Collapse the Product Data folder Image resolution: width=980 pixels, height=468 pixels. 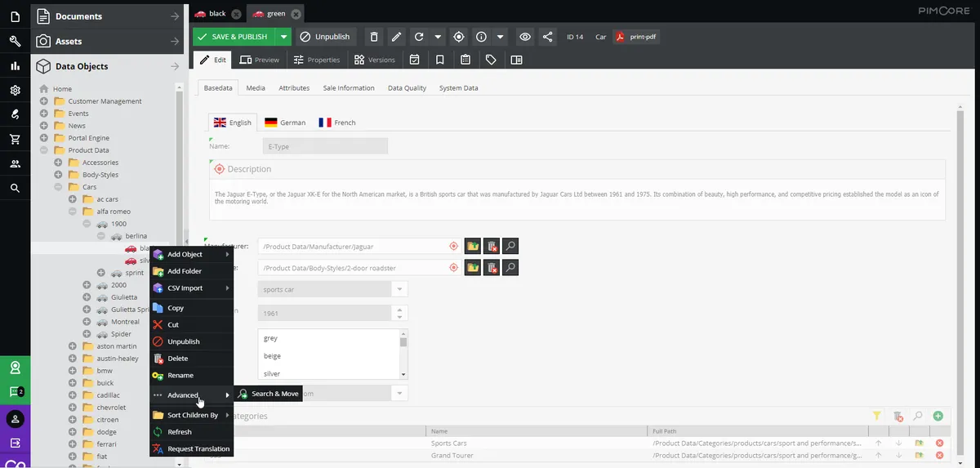coord(44,150)
